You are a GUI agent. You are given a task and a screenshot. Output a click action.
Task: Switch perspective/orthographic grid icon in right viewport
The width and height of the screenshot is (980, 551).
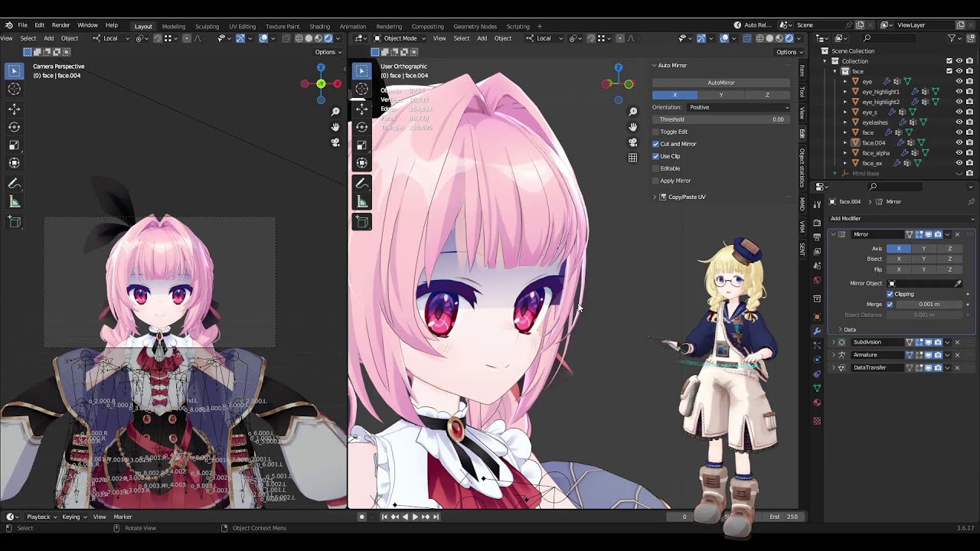pyautogui.click(x=632, y=158)
